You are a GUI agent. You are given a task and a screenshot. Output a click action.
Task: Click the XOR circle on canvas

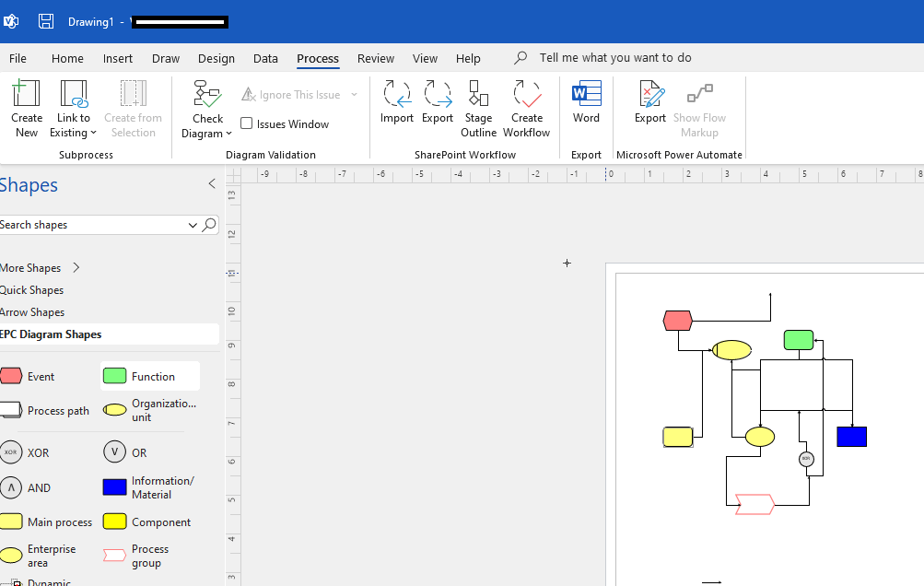tap(806, 459)
